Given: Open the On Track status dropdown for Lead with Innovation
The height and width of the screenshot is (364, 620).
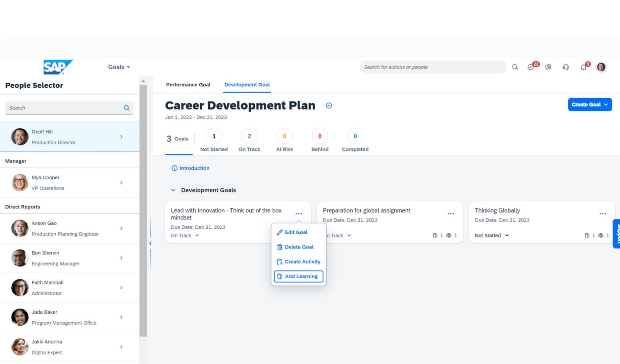Looking at the screenshot, I should pos(184,235).
